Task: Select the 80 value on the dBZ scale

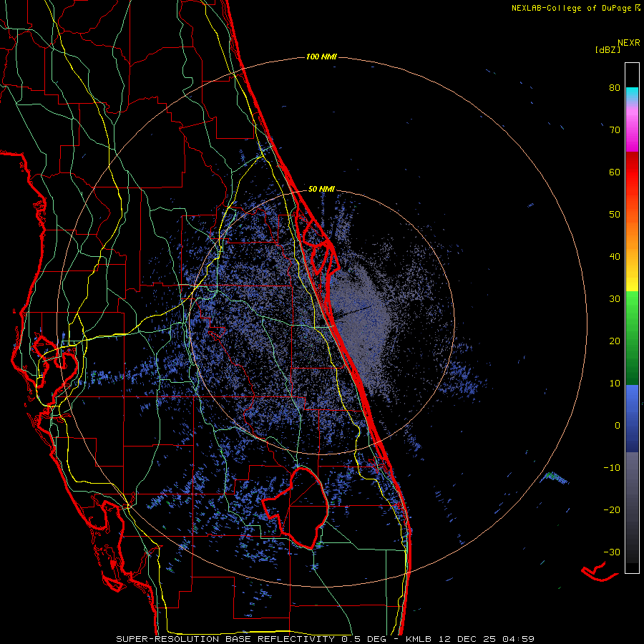Action: click(615, 87)
